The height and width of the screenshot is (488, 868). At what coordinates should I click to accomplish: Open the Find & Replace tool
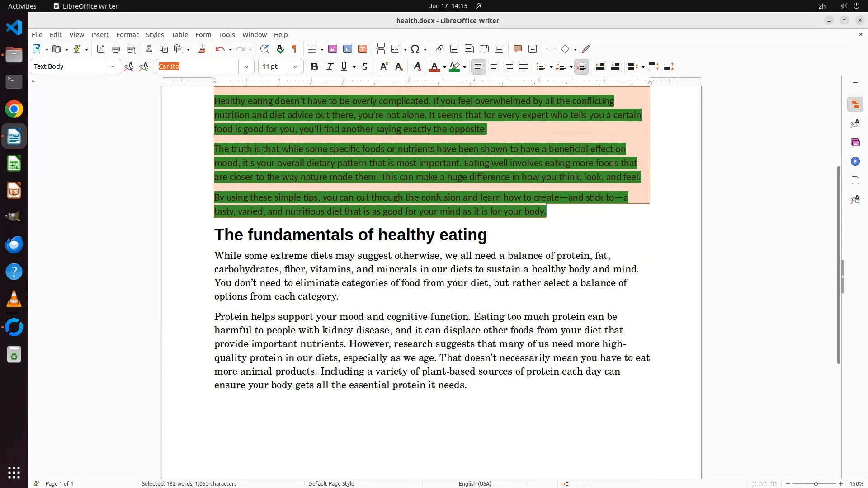point(264,49)
